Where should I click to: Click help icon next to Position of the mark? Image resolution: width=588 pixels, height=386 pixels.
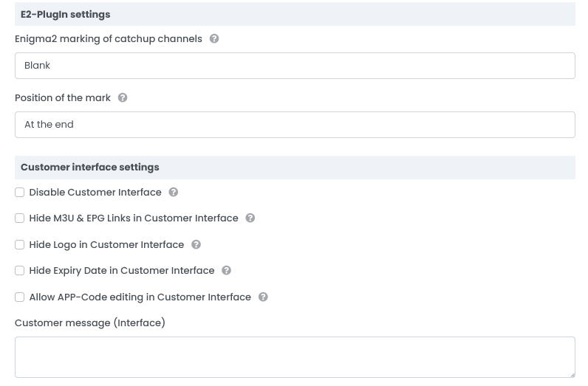coord(123,97)
